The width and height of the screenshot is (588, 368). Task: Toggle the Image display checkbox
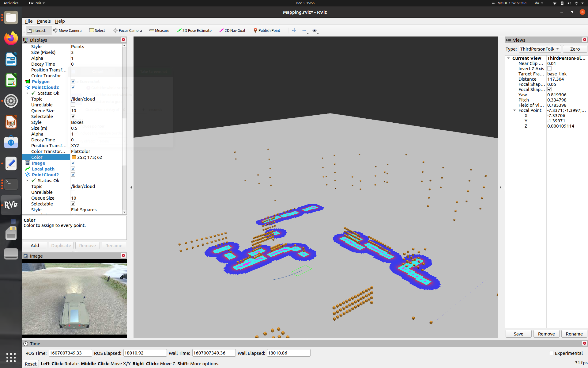(x=73, y=163)
